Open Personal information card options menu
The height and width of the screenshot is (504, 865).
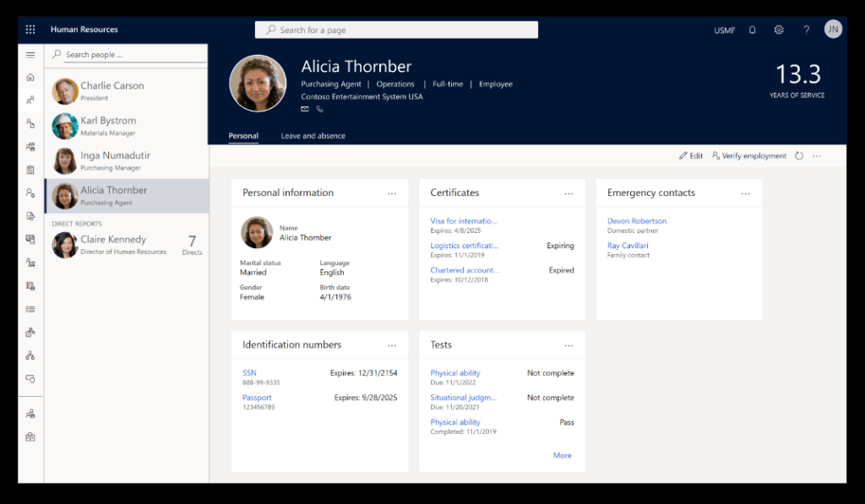pyautogui.click(x=392, y=193)
